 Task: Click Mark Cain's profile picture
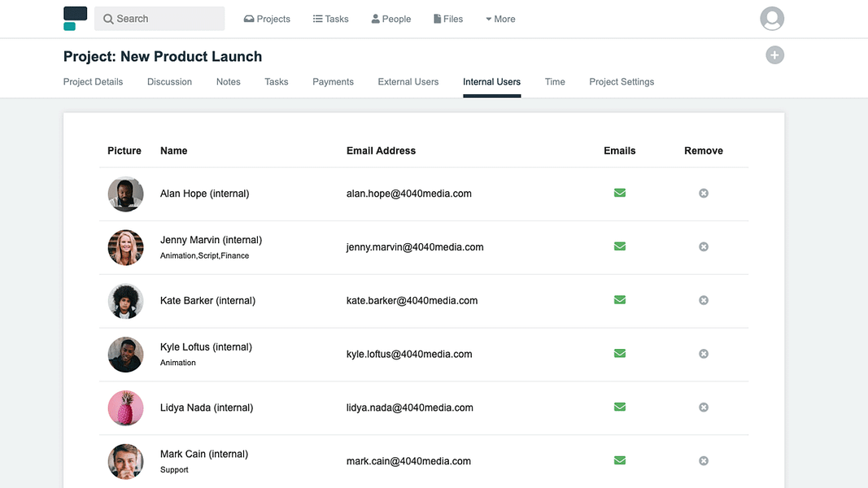tap(125, 461)
